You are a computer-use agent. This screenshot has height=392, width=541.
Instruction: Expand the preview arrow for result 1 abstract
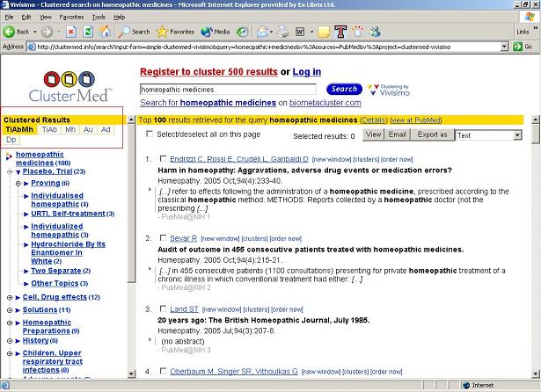click(150, 189)
